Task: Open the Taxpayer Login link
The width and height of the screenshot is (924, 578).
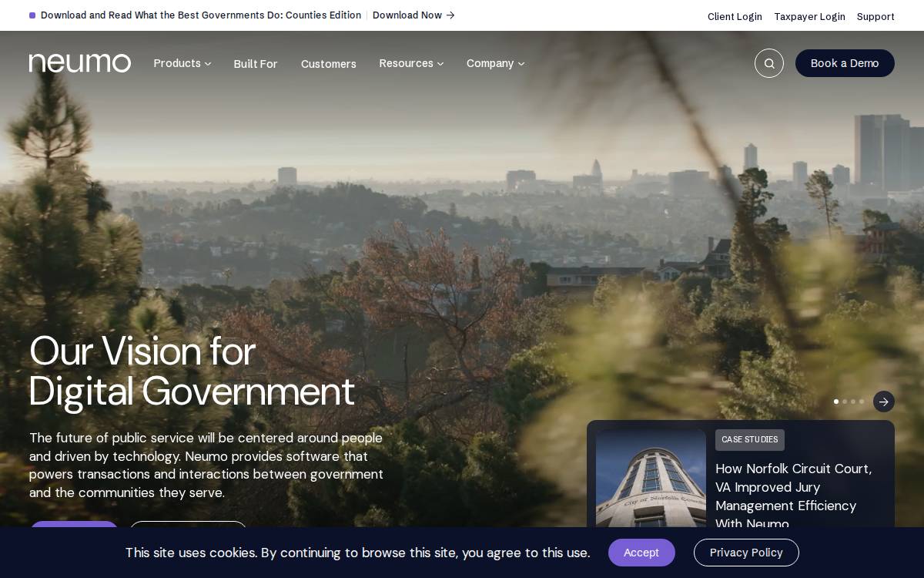Action: coord(809,16)
